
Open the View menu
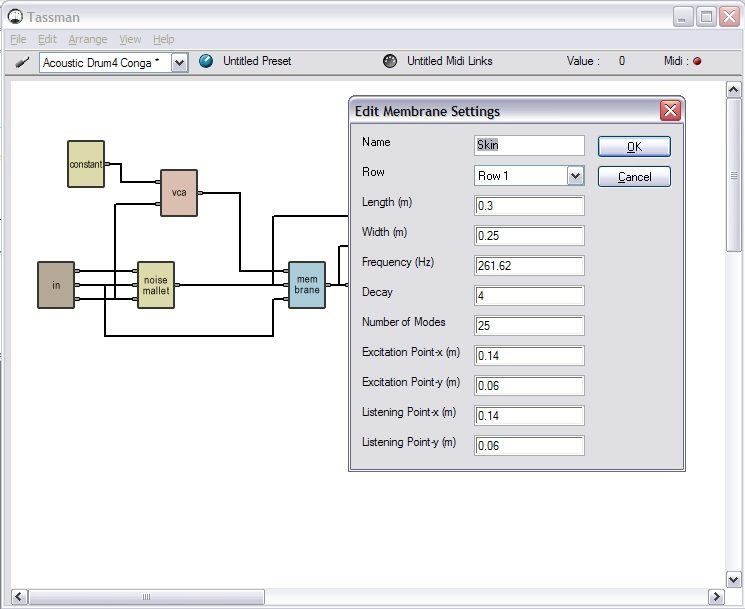click(130, 39)
